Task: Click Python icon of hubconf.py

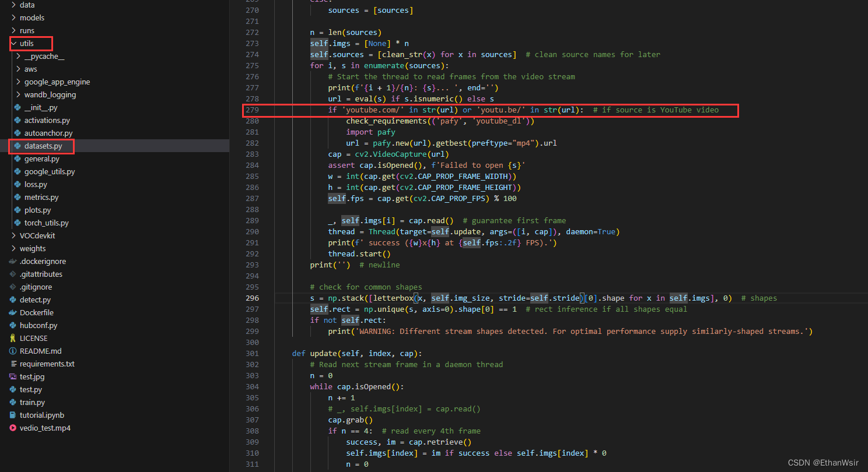Action: point(13,325)
